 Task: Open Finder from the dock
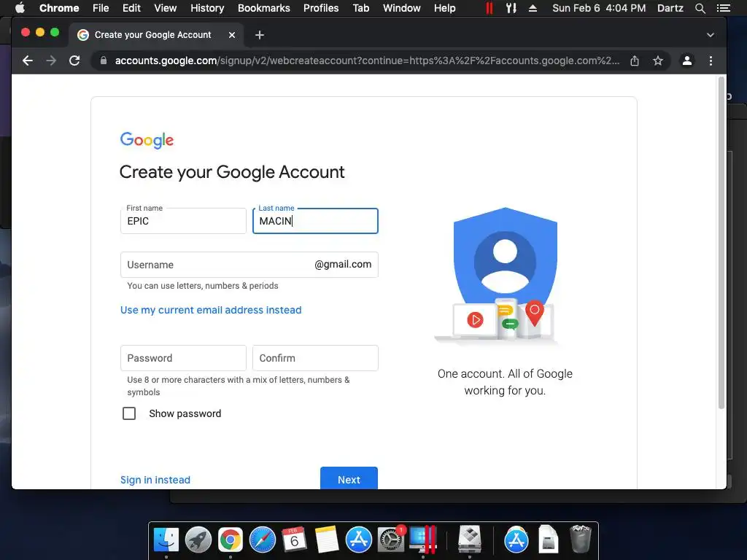point(166,540)
